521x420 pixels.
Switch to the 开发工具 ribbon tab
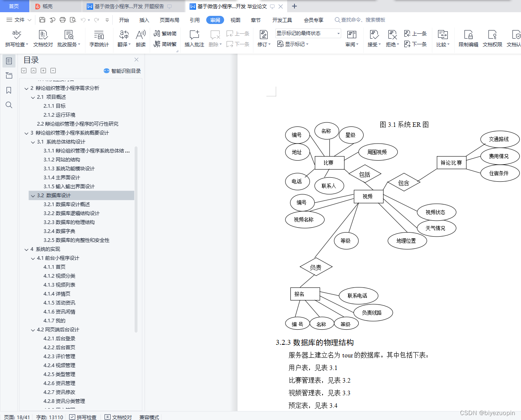coord(282,20)
